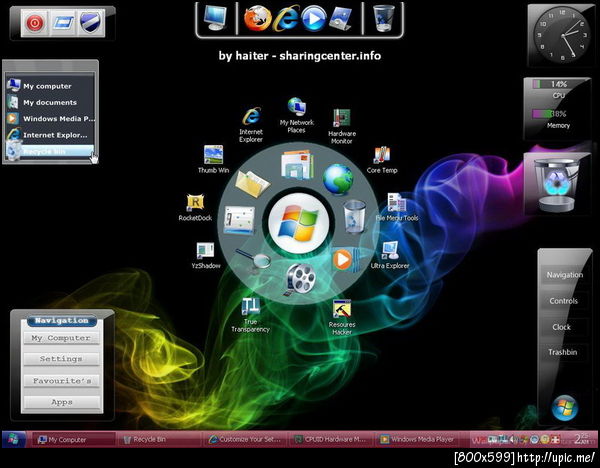Click Navigation header in bottom-left panel
This screenshot has width=600, height=468.
(x=62, y=320)
